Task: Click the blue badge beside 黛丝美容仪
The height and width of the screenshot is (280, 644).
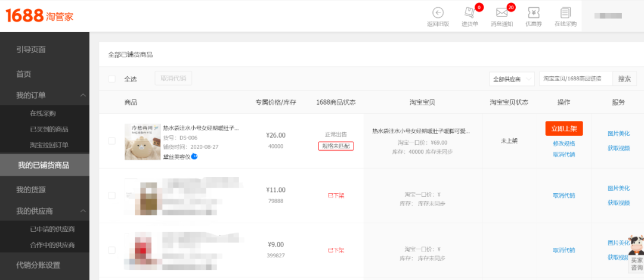Action: click(194, 157)
